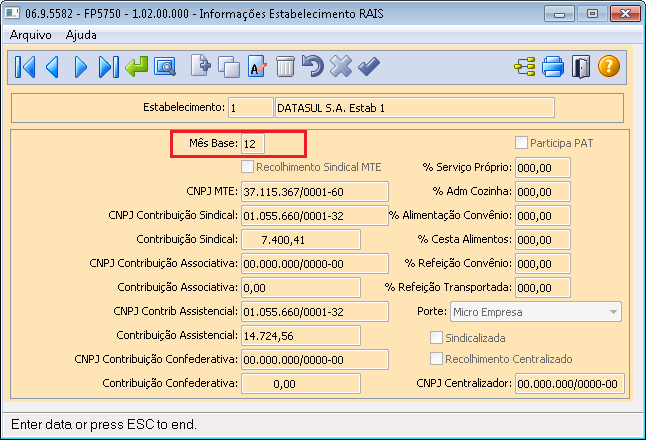The height and width of the screenshot is (440, 646).
Task: Cancel editing with the X icon
Action: pyautogui.click(x=341, y=66)
